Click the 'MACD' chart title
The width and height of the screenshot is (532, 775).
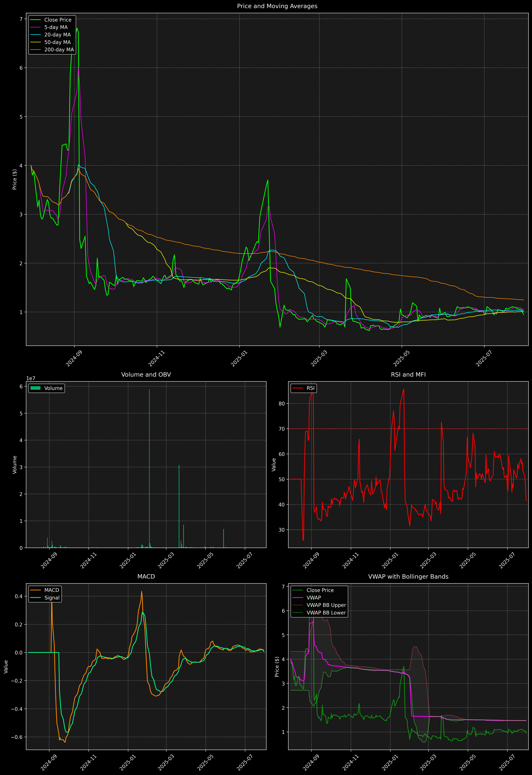(146, 577)
